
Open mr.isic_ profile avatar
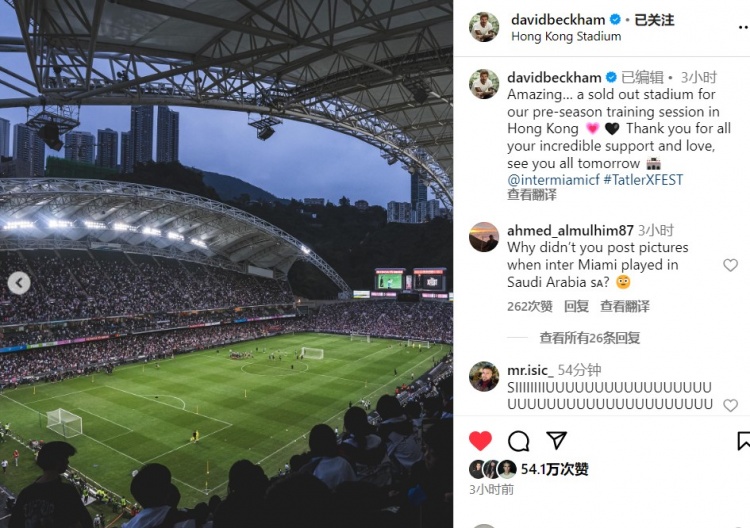[x=484, y=376]
